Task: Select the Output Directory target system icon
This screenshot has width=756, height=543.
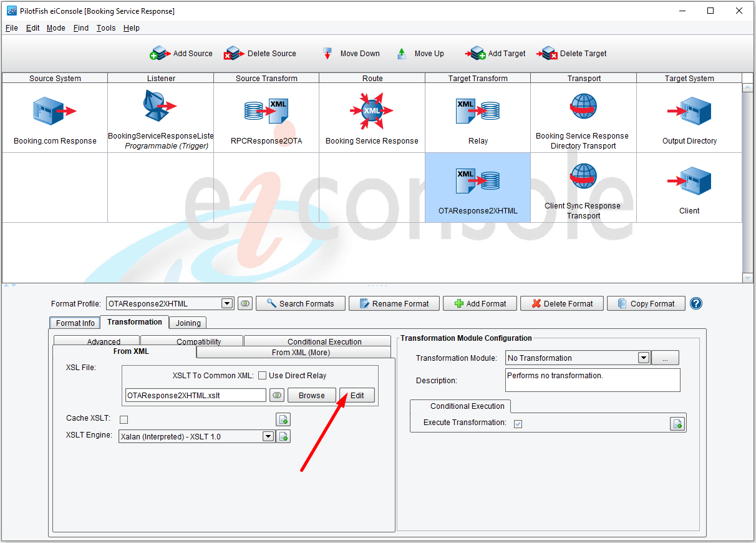Action: (689, 111)
